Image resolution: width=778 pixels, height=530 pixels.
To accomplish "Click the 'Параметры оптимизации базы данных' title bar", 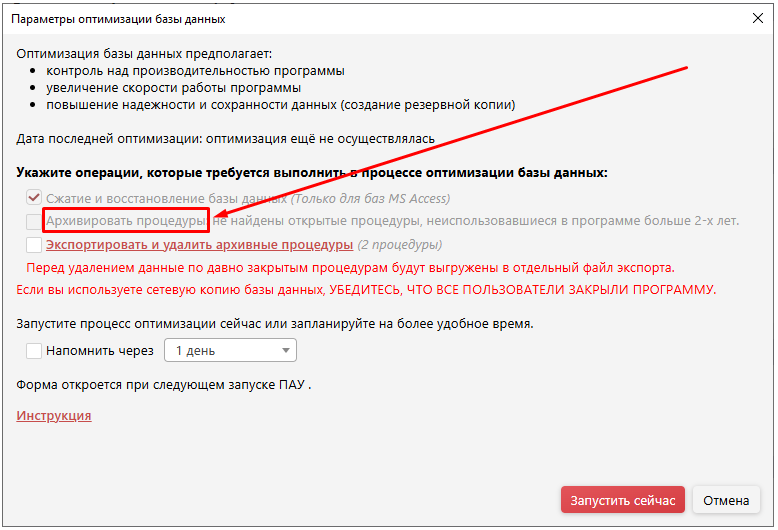I will pyautogui.click(x=300, y=18).
